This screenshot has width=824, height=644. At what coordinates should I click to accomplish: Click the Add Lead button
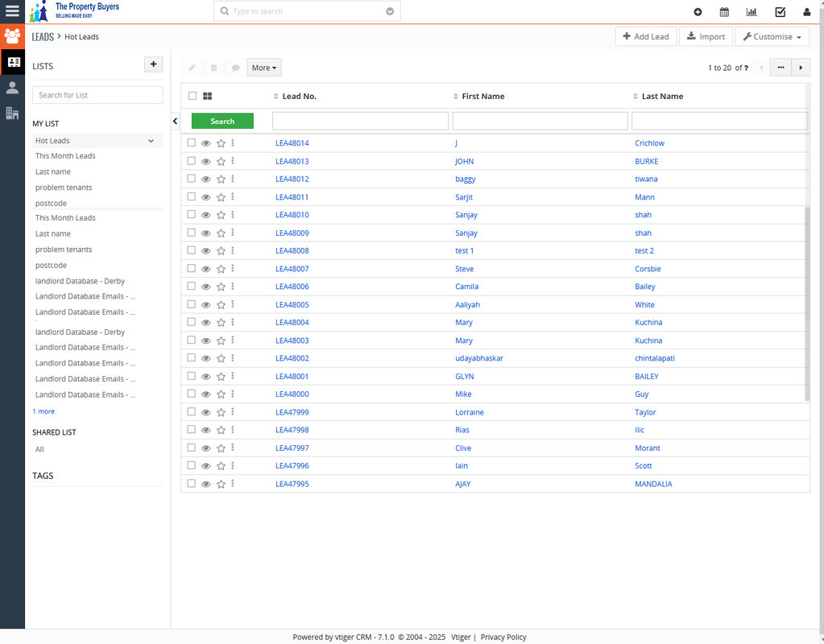click(x=645, y=36)
